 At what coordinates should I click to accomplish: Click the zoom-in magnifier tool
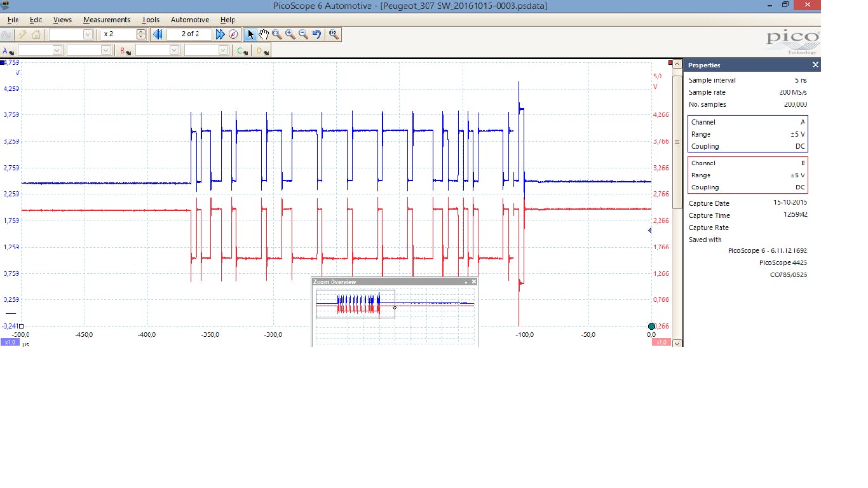click(290, 34)
